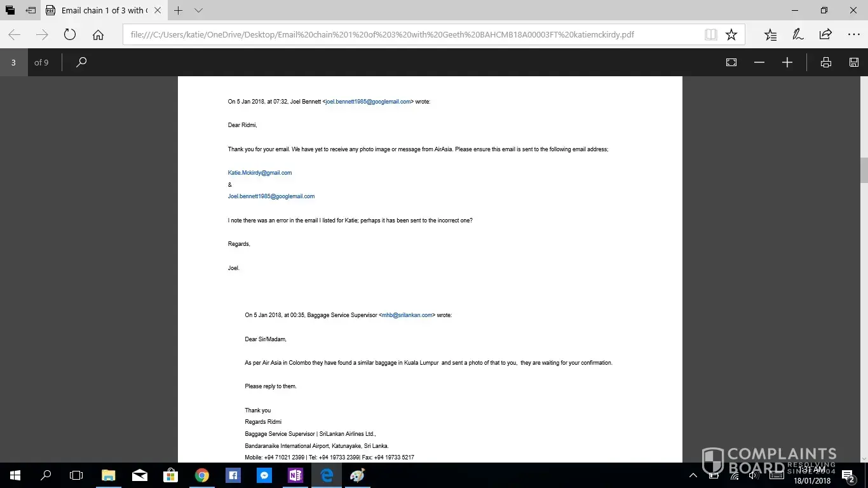The image size is (868, 488).
Task: Select the Email chain 1 of 3 tab
Action: [x=104, y=11]
